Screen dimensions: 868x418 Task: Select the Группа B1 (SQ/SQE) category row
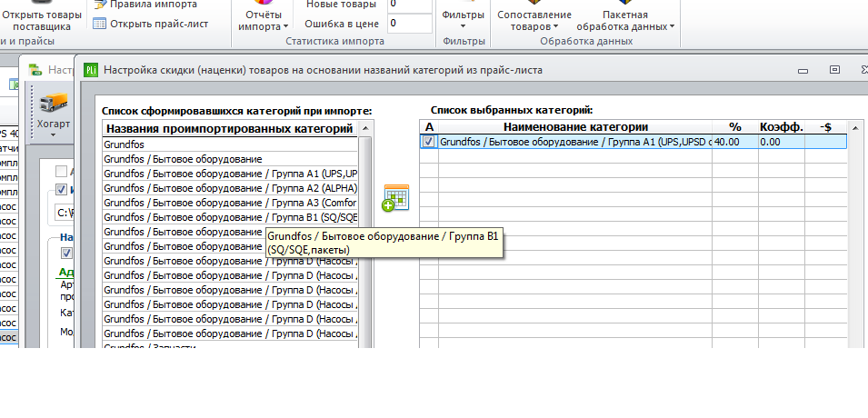click(x=230, y=217)
